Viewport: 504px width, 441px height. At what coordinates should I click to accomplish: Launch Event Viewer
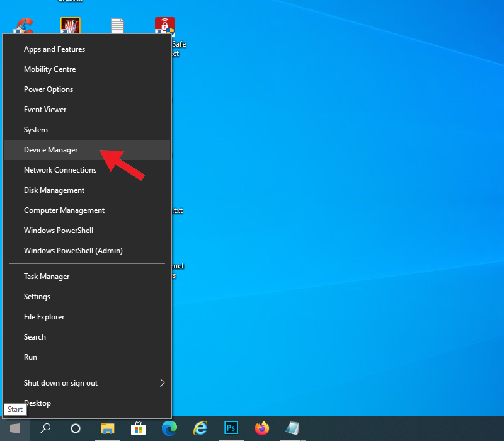click(x=87, y=110)
